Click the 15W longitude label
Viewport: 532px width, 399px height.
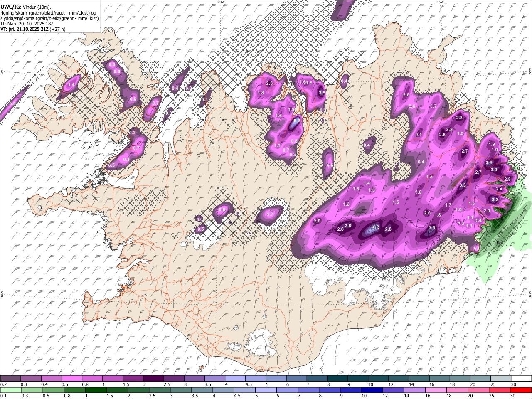coord(440,2)
